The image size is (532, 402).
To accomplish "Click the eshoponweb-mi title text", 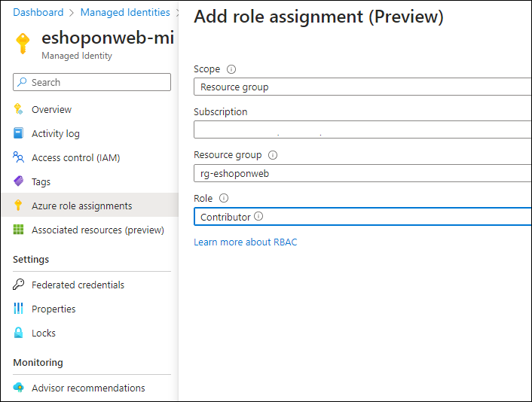I will [x=108, y=38].
